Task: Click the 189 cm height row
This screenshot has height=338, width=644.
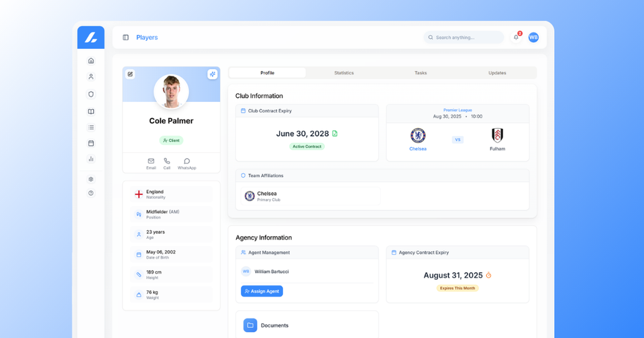Action: pyautogui.click(x=171, y=275)
